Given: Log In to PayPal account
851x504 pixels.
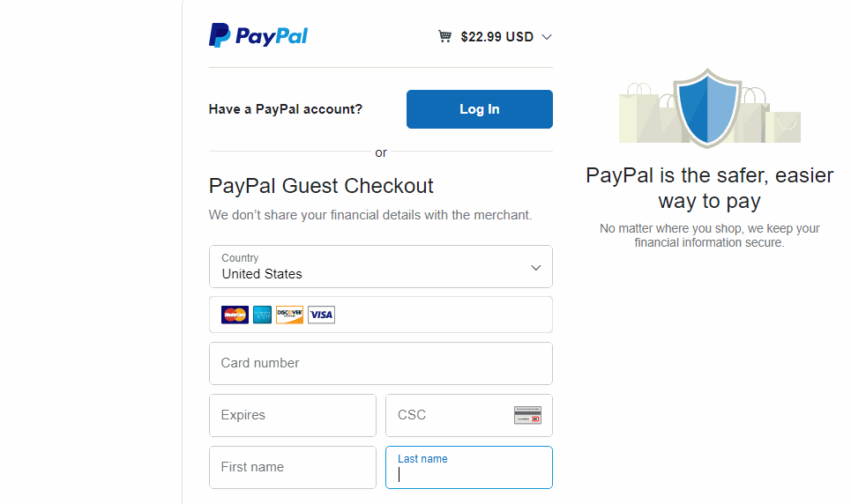Looking at the screenshot, I should [480, 109].
